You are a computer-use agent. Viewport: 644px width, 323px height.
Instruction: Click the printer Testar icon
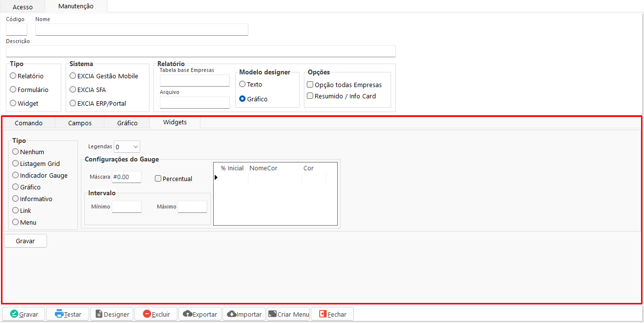tap(59, 314)
